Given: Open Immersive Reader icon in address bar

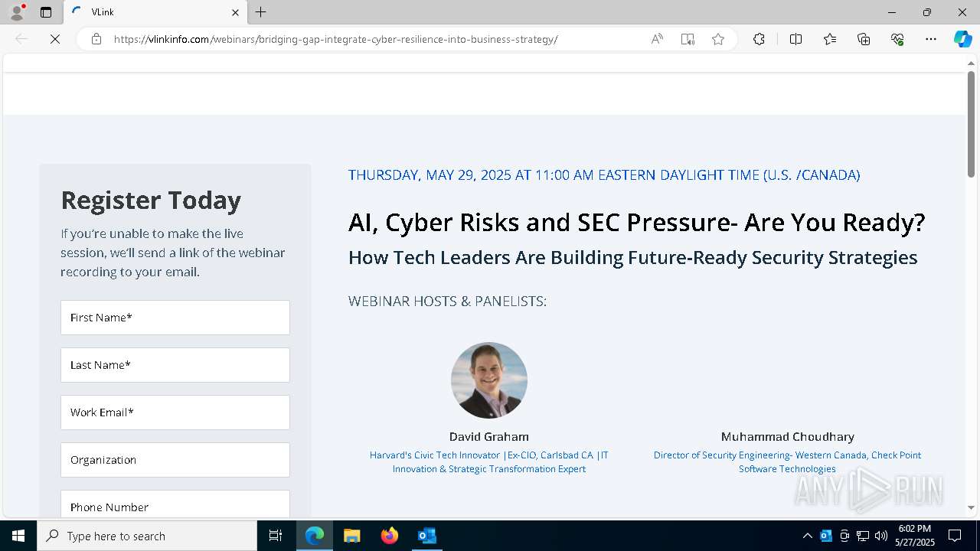Looking at the screenshot, I should [688, 39].
